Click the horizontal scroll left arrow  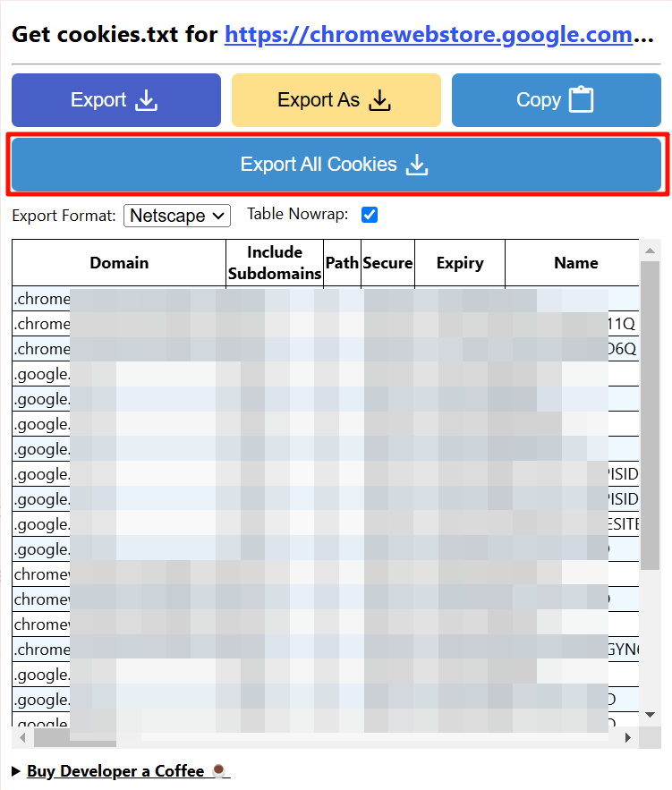click(22, 737)
